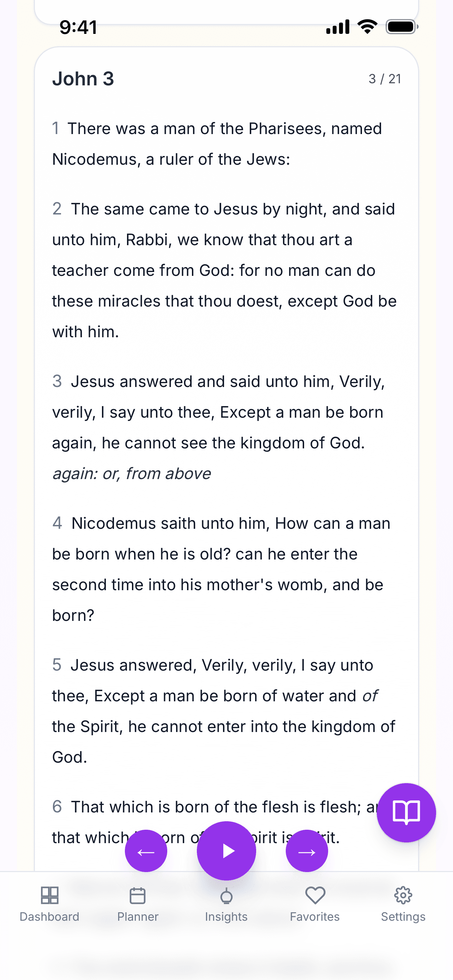
Task: Select verse 2 text
Action: [224, 270]
